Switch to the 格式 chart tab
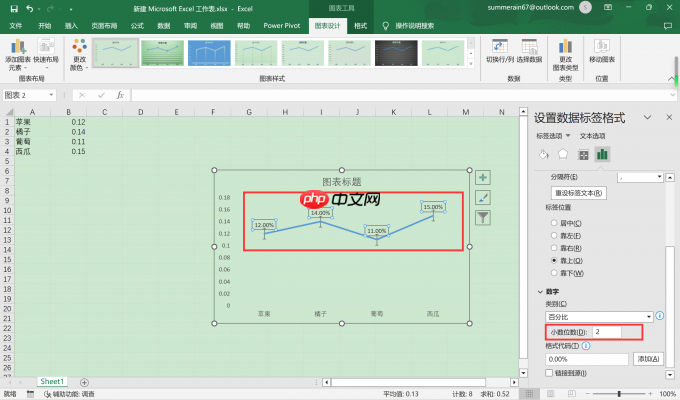Screen dimensions: 680x400 [x=360, y=26]
